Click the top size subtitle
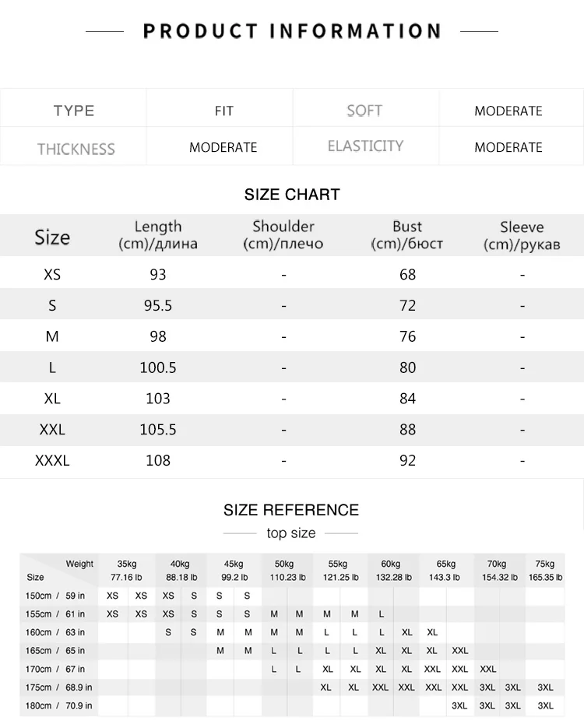This screenshot has height=728, width=584. tap(291, 533)
